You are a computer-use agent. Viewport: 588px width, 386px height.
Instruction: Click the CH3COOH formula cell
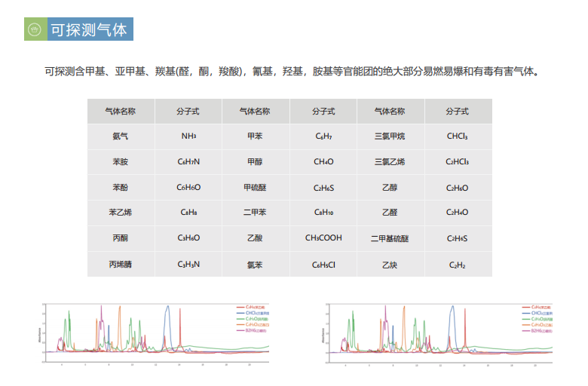coord(323,238)
